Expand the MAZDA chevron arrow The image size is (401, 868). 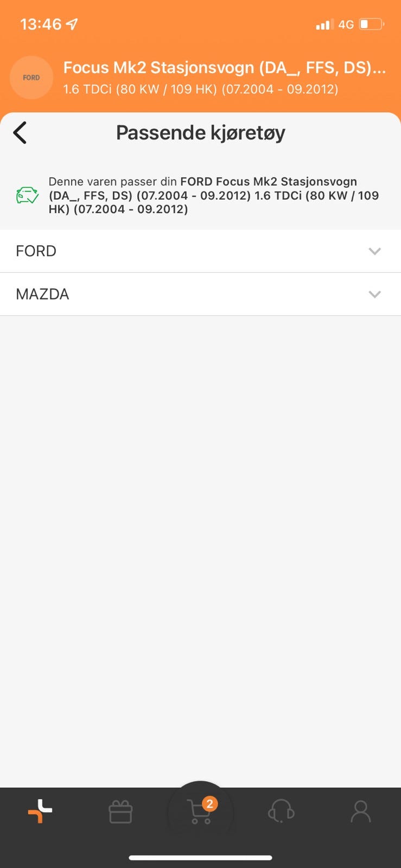(x=374, y=294)
